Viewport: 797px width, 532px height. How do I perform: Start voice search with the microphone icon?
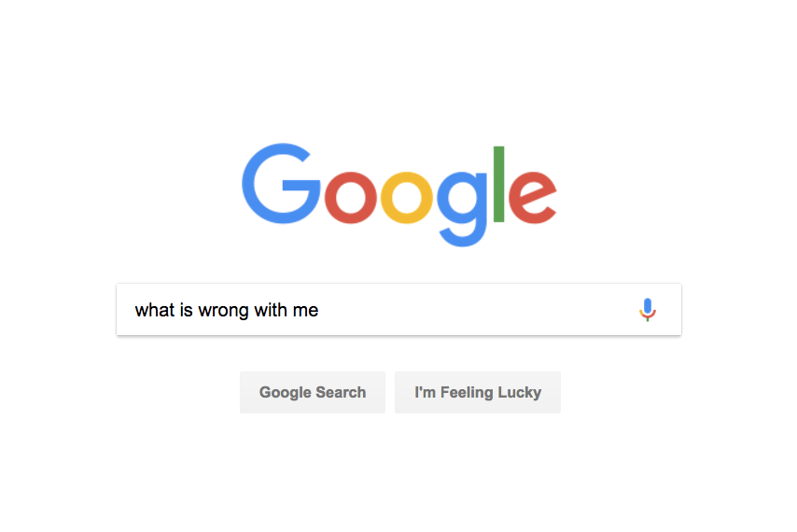click(x=647, y=310)
